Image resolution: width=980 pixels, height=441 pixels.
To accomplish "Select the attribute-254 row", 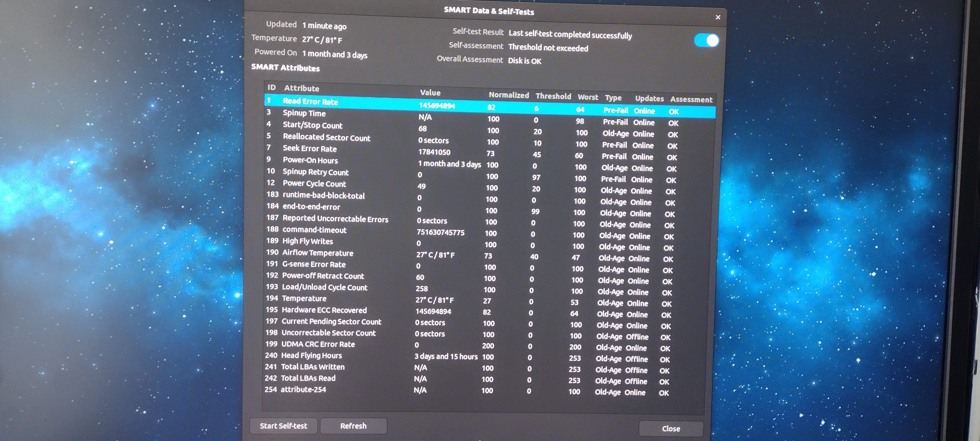I will (485, 390).
